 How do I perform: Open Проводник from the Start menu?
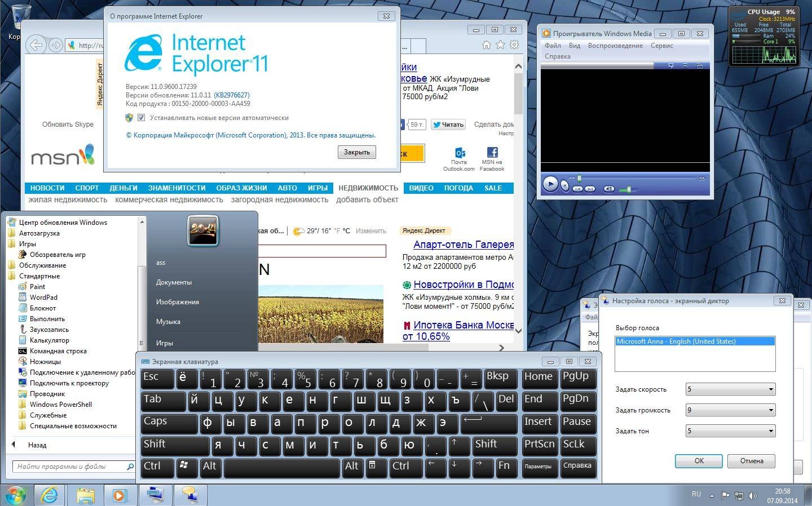47,393
